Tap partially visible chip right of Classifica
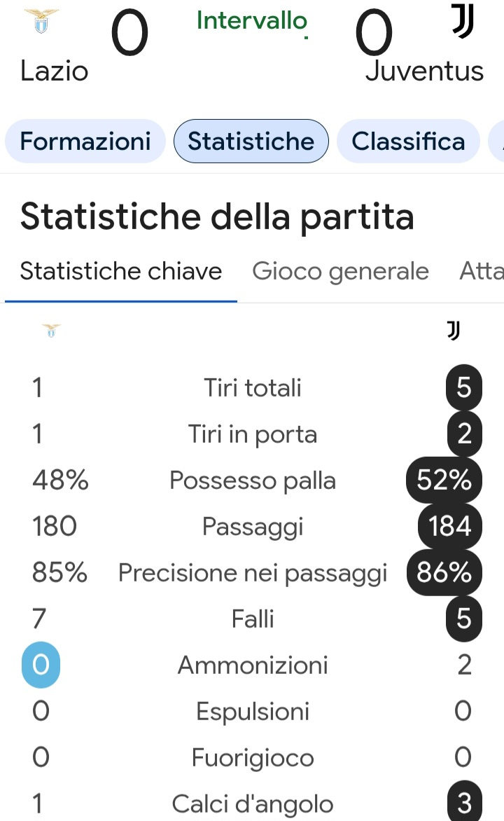Image resolution: width=504 pixels, height=821 pixels. 496,142
